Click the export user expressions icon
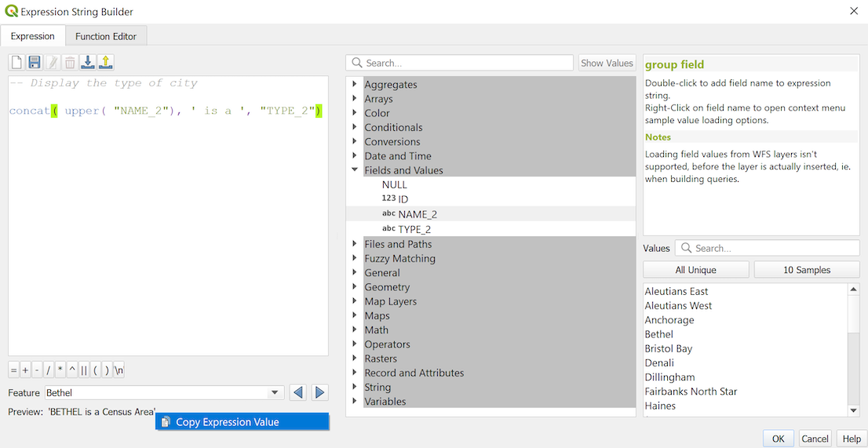This screenshot has width=868, height=448. (x=106, y=63)
